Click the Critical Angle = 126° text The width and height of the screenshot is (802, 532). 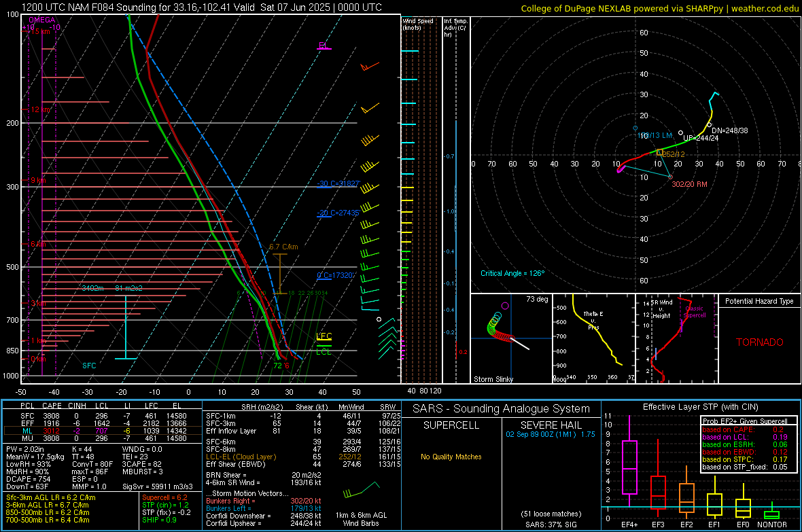click(512, 273)
